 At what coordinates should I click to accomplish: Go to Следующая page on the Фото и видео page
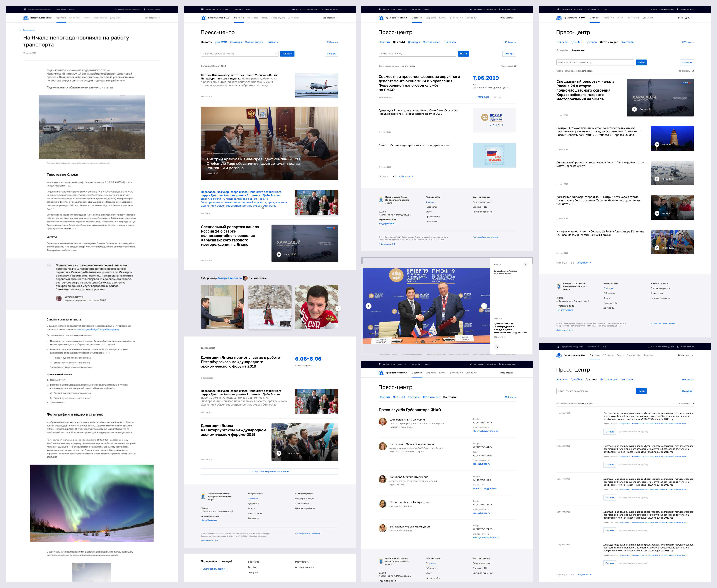(584, 263)
